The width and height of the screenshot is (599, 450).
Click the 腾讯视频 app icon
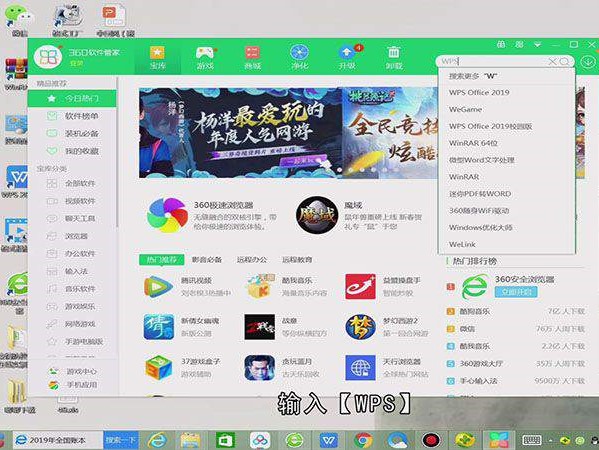(x=158, y=287)
